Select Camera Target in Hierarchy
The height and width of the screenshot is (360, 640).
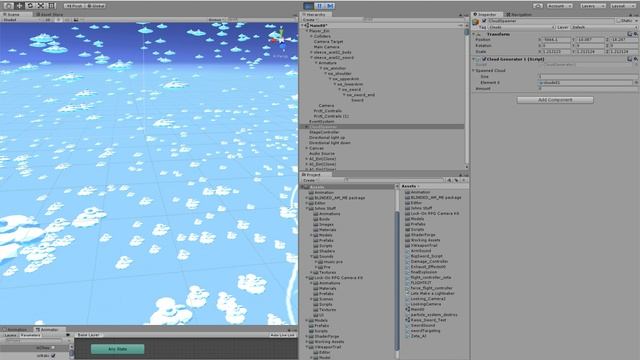pos(329,42)
